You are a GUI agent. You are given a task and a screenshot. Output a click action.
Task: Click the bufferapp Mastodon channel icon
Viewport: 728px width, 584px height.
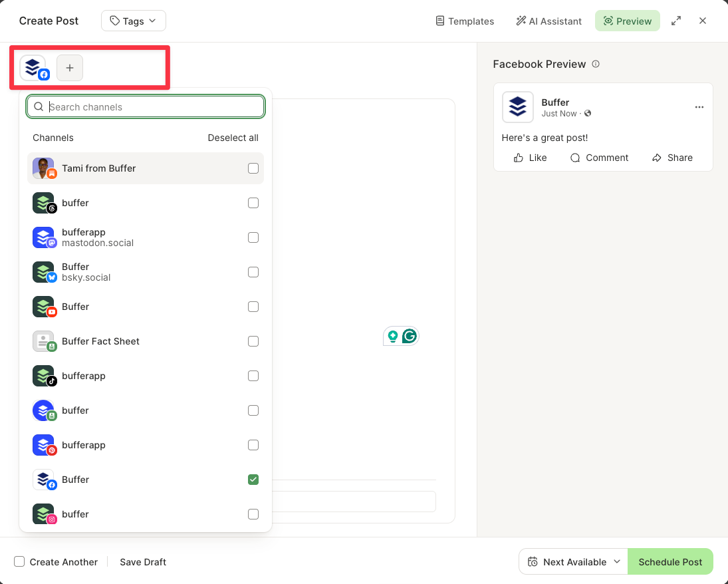44,237
